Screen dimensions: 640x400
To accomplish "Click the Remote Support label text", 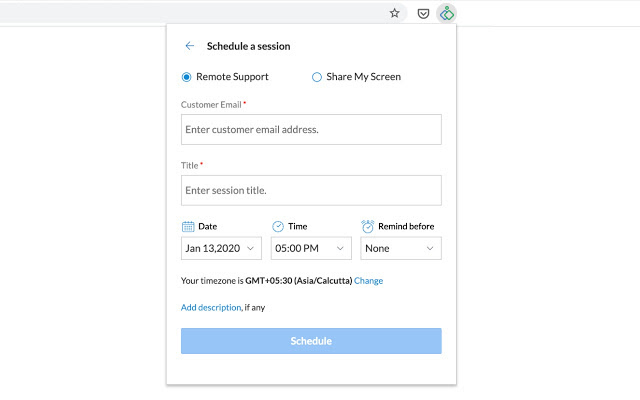I will (232, 77).
